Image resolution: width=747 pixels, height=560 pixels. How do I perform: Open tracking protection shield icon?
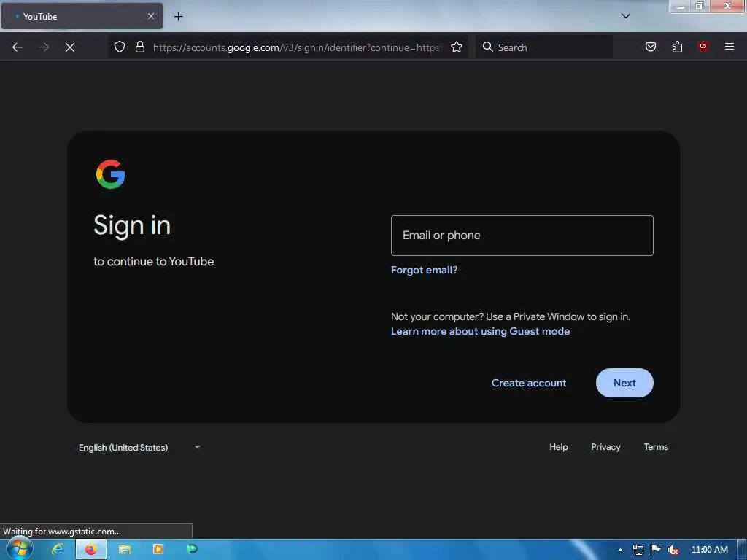[120, 47]
